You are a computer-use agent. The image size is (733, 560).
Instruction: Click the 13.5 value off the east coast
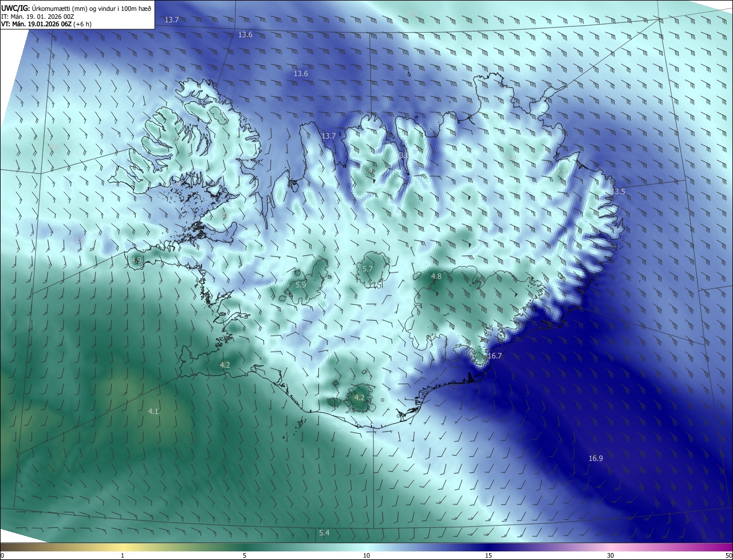click(x=618, y=192)
